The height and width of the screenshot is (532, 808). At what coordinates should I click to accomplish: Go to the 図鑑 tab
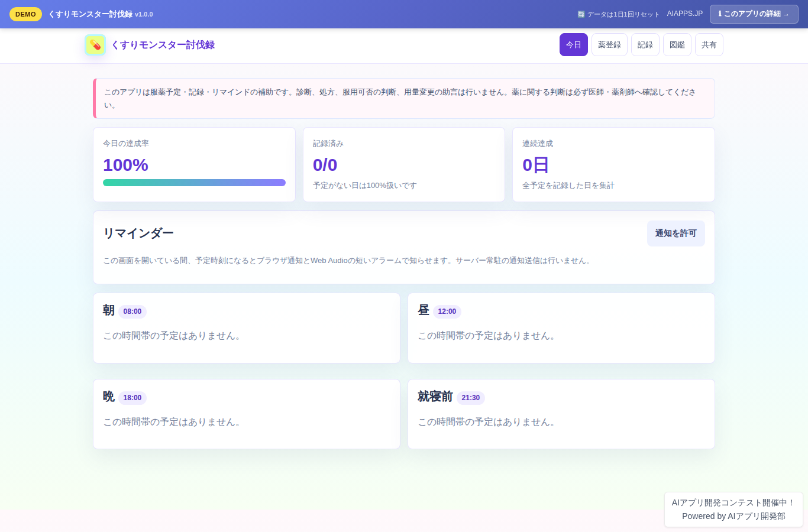(x=677, y=45)
